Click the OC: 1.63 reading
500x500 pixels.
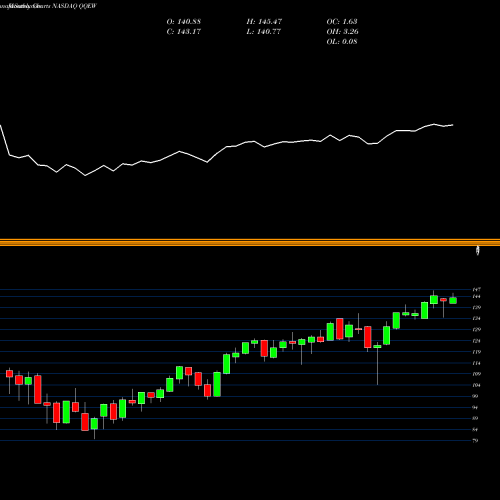point(342,22)
